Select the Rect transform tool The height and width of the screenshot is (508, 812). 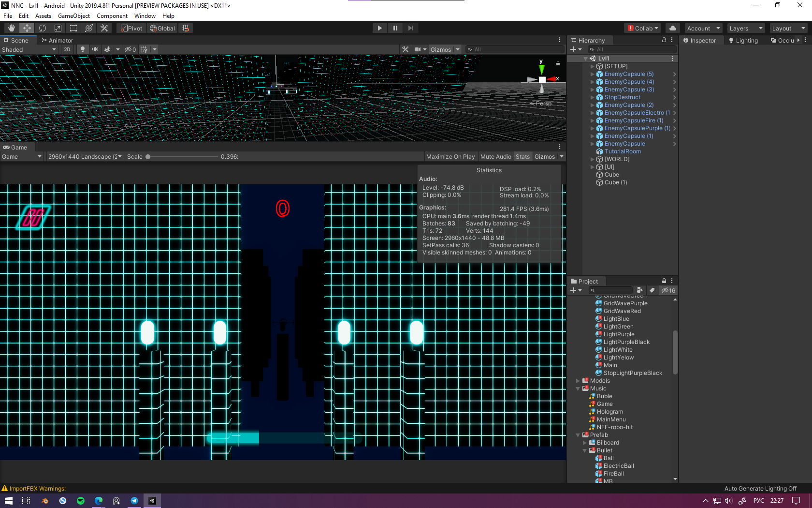tap(73, 28)
